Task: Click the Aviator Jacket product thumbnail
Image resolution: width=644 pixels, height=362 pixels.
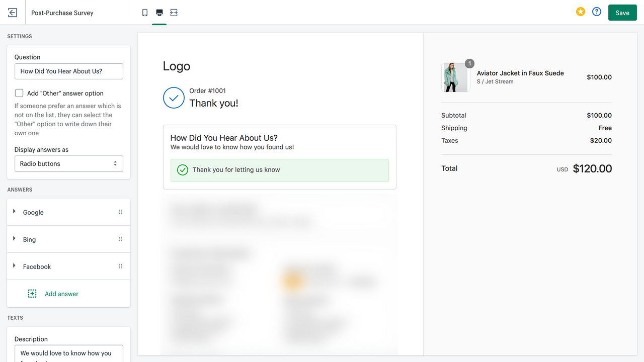Action: [456, 77]
